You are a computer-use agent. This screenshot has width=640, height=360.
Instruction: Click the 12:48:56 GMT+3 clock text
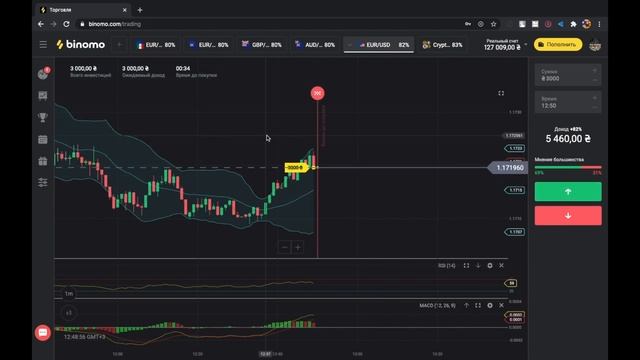85,337
